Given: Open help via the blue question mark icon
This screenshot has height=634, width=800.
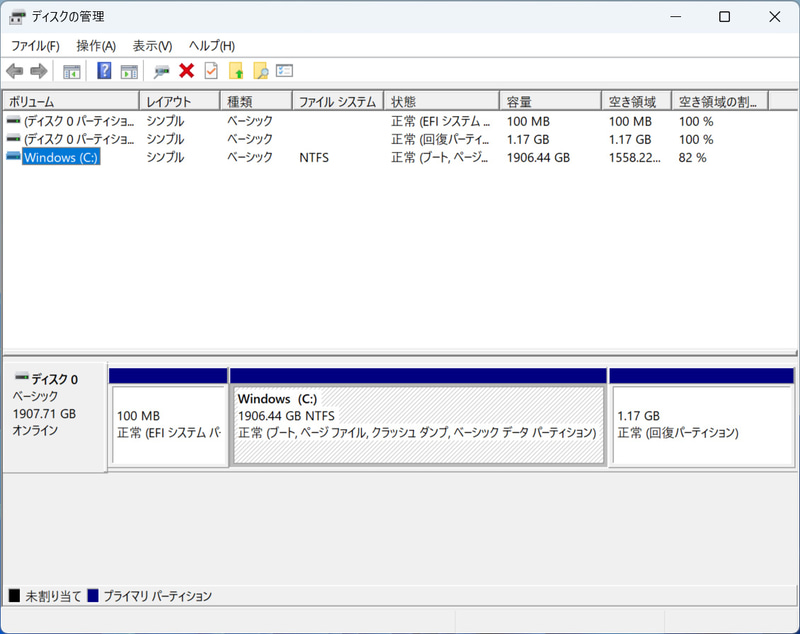Looking at the screenshot, I should 103,70.
